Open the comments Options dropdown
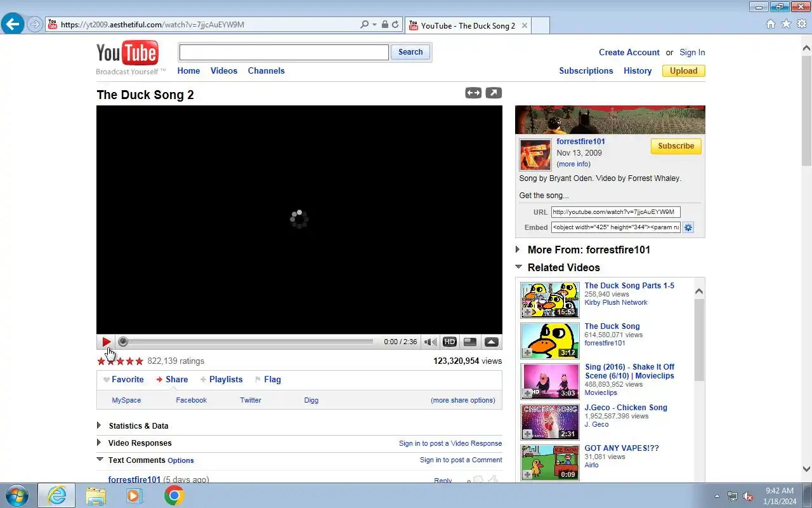 (181, 460)
